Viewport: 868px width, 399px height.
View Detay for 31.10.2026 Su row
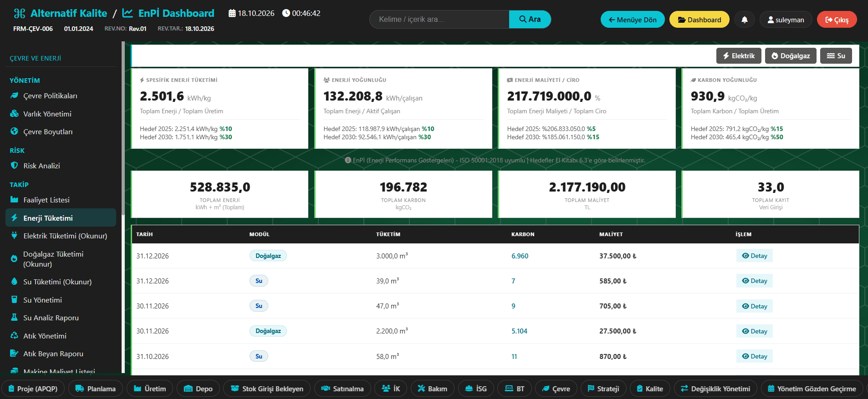point(755,356)
